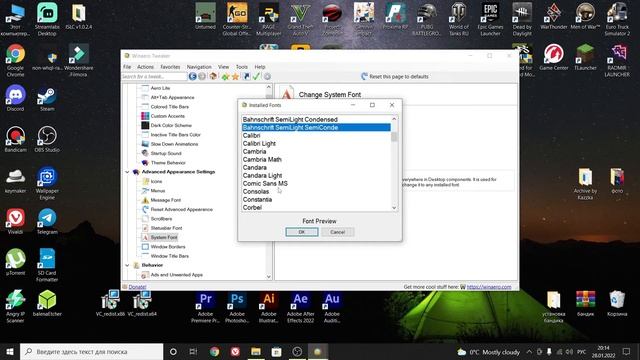Screen dimensions: 640x360
Task: Click the back arrow in Winaero Tweaker toolbar
Action: tap(192, 76)
